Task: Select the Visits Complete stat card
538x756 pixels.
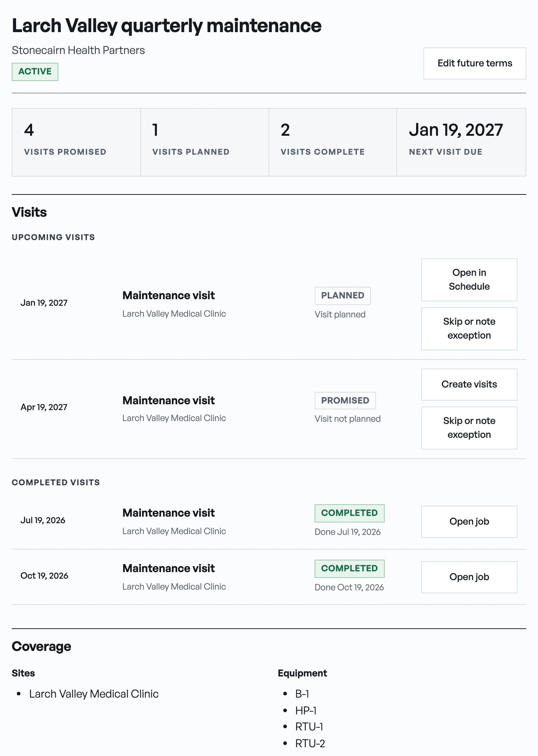Action: (333, 142)
